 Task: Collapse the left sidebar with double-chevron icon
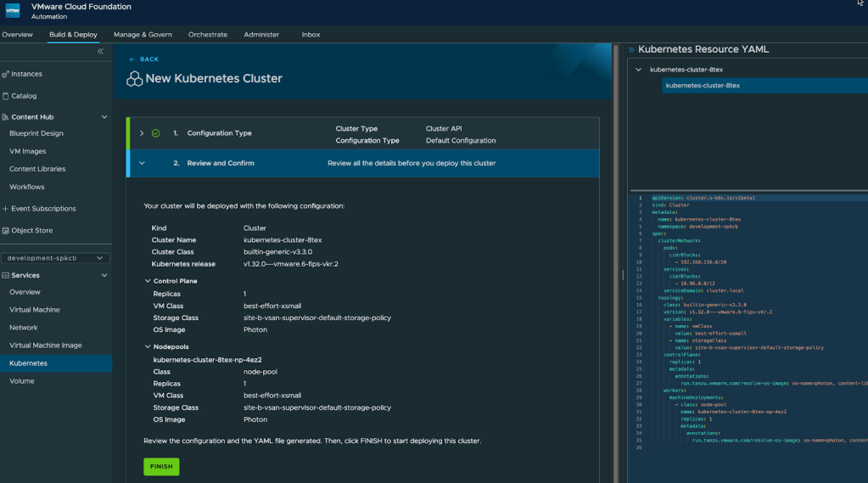click(100, 51)
